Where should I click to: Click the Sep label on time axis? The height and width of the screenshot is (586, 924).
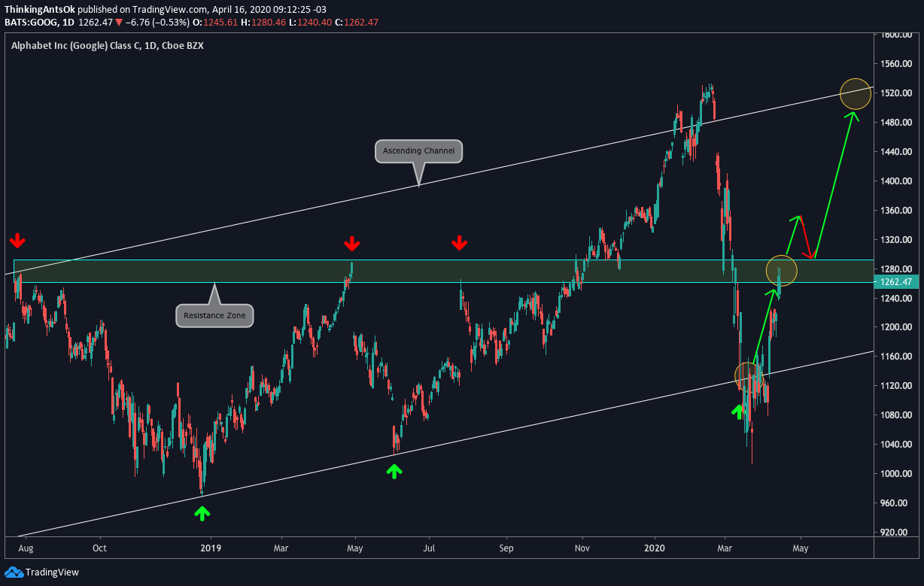tap(506, 548)
